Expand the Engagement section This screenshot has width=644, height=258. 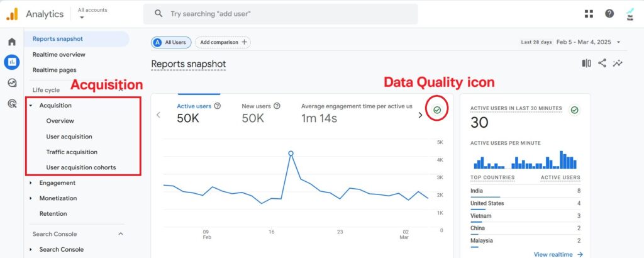point(31,183)
